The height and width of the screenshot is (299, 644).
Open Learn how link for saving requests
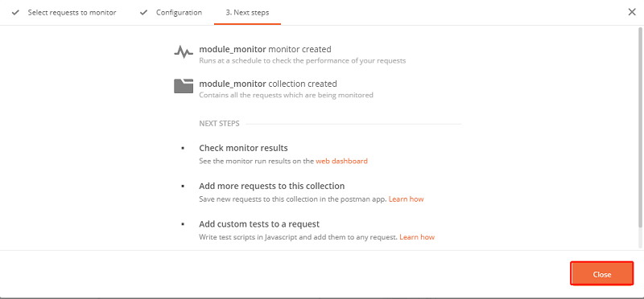coord(406,199)
